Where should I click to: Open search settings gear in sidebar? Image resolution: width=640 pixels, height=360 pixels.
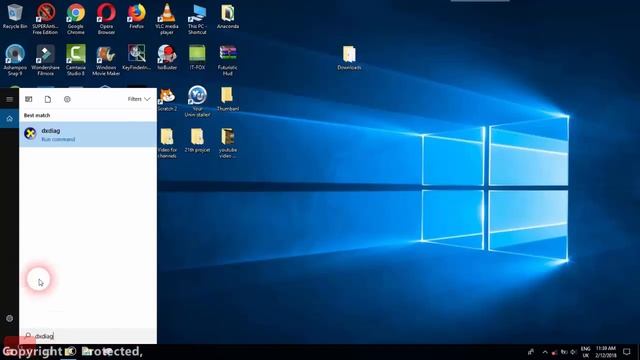[x=9, y=318]
